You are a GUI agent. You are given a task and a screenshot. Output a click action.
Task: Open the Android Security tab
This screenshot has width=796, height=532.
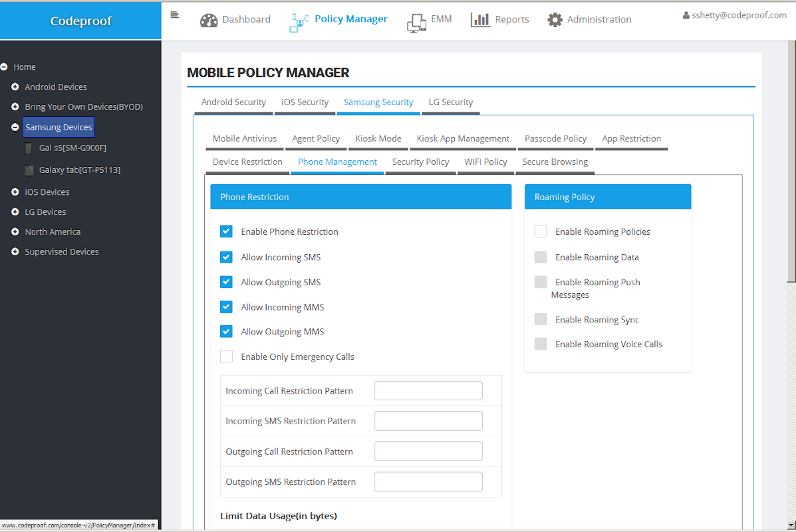click(233, 102)
